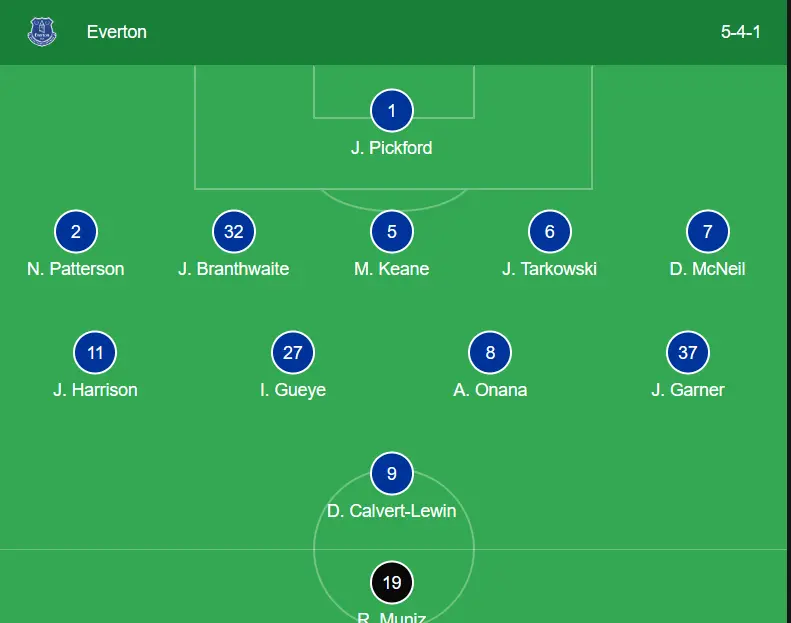This screenshot has height=623, width=791.
Task: Click the Everton club crest icon
Action: click(x=42, y=32)
